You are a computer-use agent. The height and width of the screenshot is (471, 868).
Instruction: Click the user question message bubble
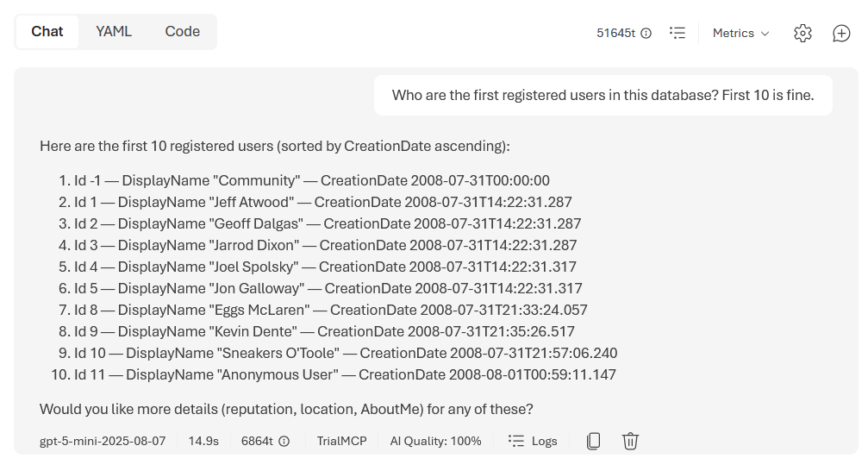click(x=603, y=95)
